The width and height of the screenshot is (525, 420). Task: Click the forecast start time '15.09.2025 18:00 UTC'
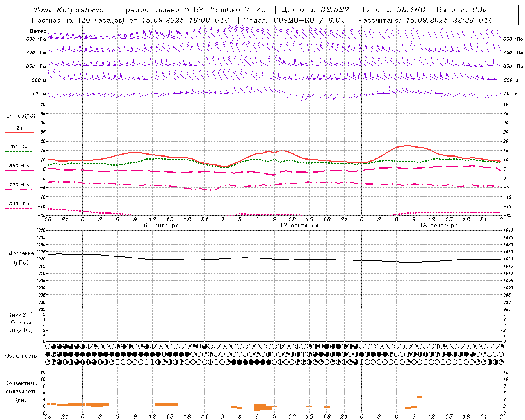point(185,20)
